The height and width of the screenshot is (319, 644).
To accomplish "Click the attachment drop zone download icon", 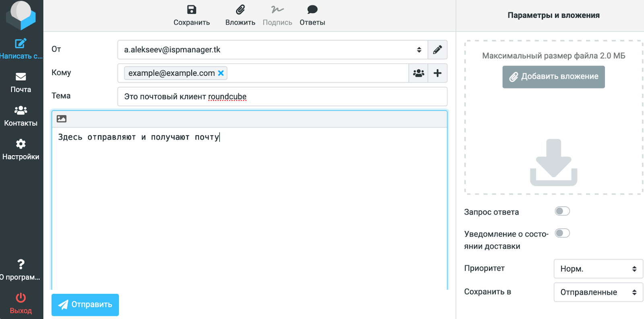I will tap(553, 163).
